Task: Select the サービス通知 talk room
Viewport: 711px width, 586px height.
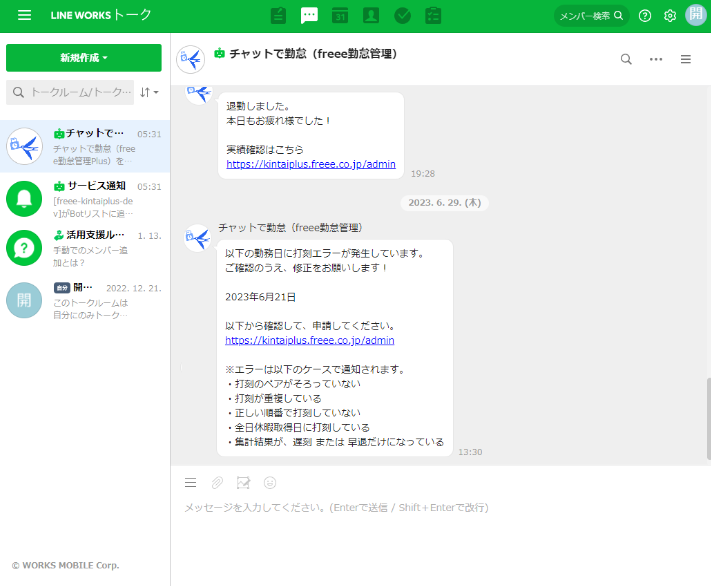Action: 85,199
